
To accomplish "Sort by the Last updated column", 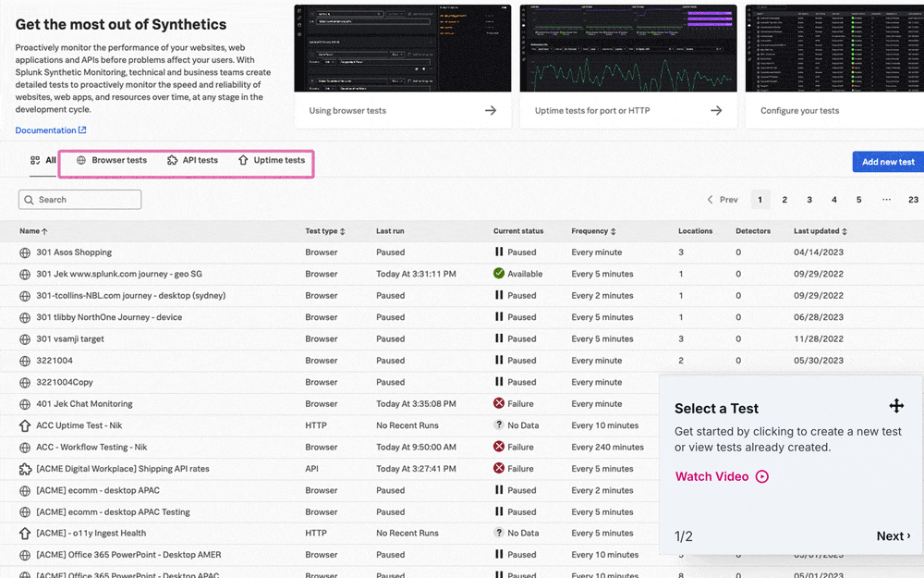I will click(x=821, y=231).
